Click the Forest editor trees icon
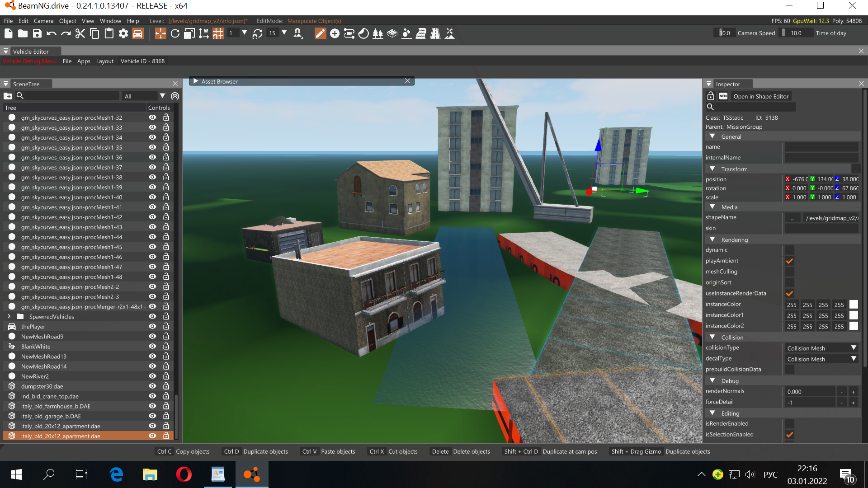 pos(377,33)
